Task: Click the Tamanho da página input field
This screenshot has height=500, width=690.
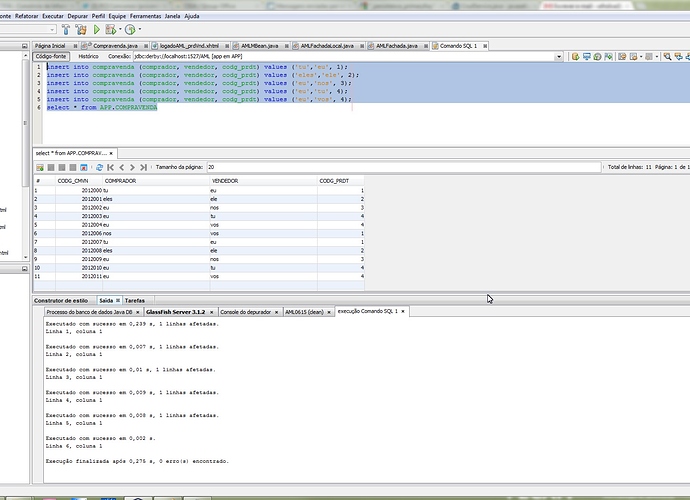Action: [x=404, y=167]
